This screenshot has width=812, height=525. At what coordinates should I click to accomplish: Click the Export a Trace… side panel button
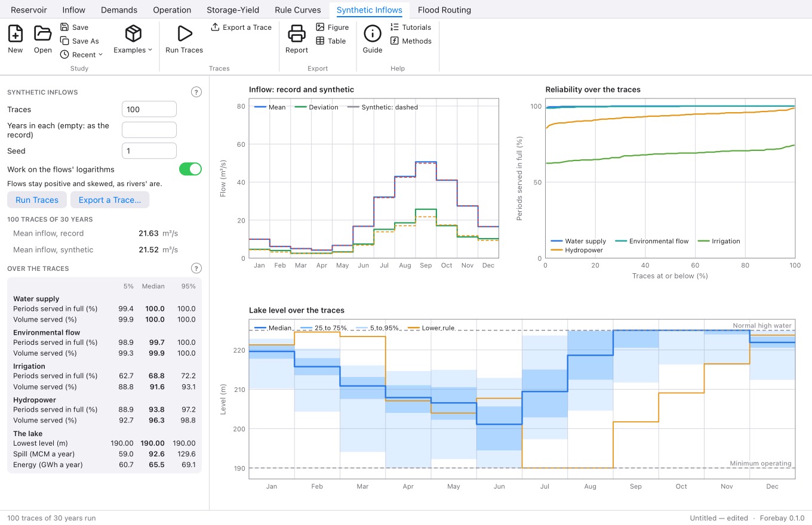(x=110, y=200)
